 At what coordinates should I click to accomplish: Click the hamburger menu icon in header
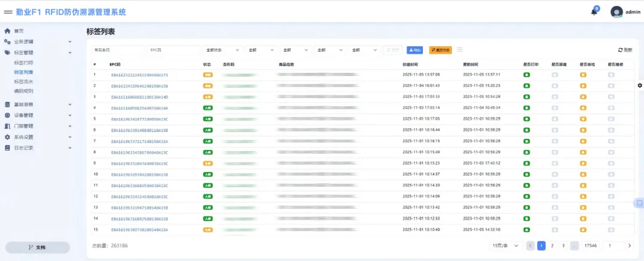tap(9, 12)
